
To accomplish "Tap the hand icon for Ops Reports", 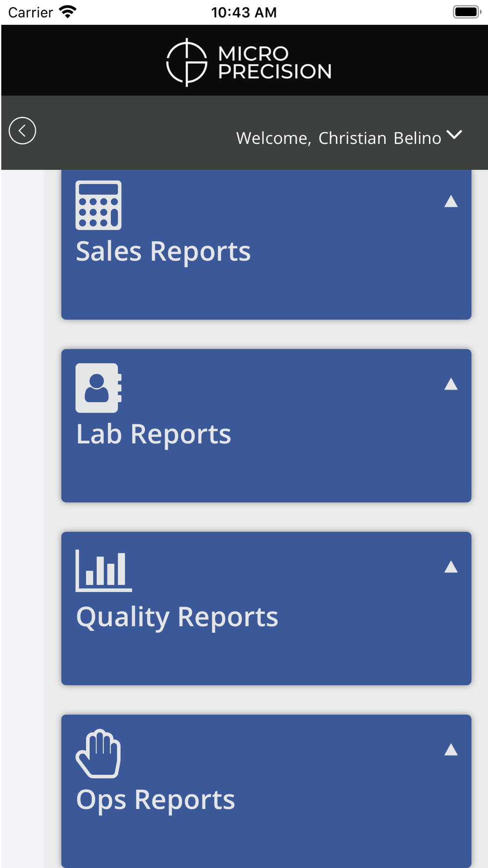I will point(98,753).
